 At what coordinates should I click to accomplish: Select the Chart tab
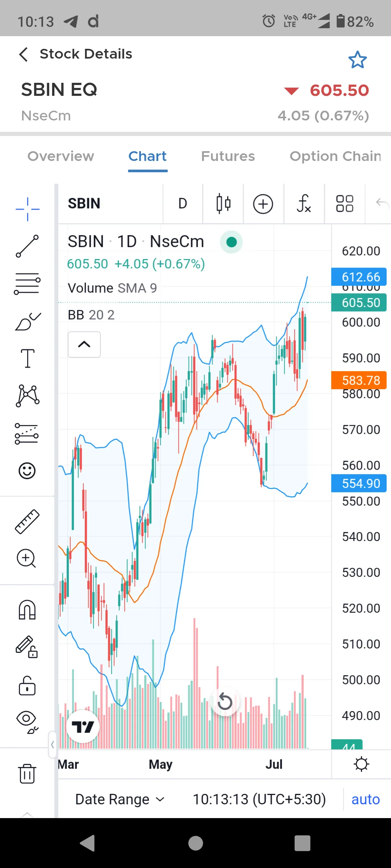pyautogui.click(x=148, y=156)
